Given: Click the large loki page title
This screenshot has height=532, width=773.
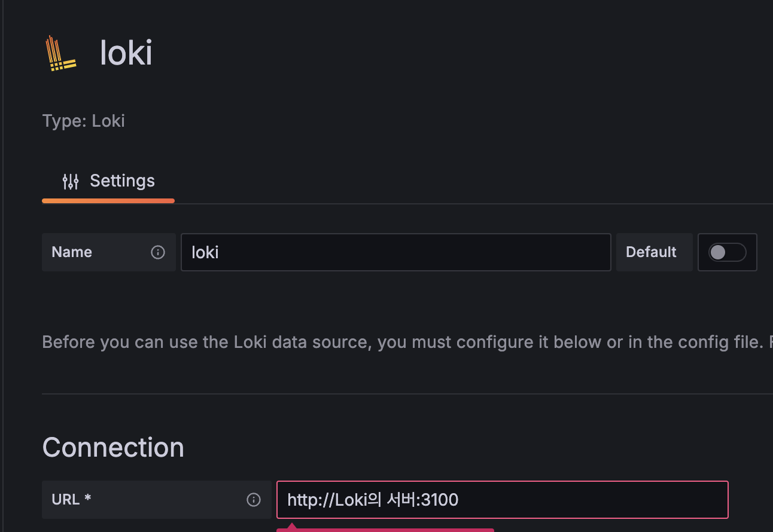Looking at the screenshot, I should click(126, 53).
